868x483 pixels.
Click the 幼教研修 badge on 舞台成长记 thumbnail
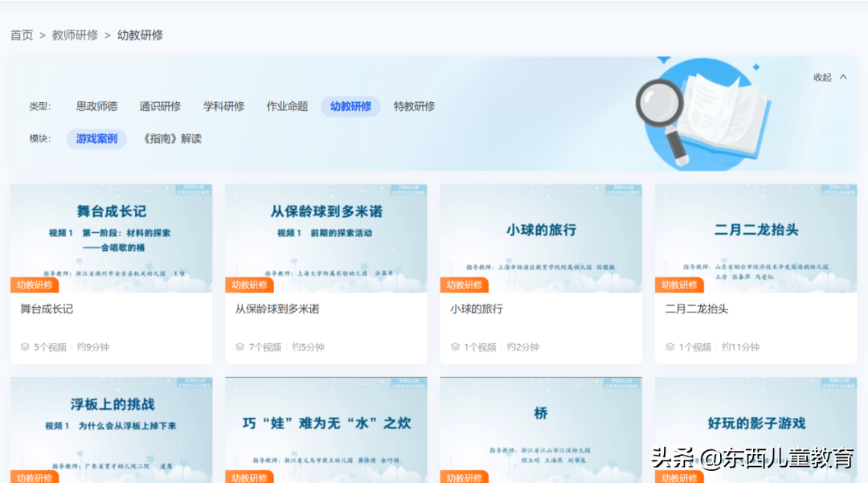(x=35, y=284)
